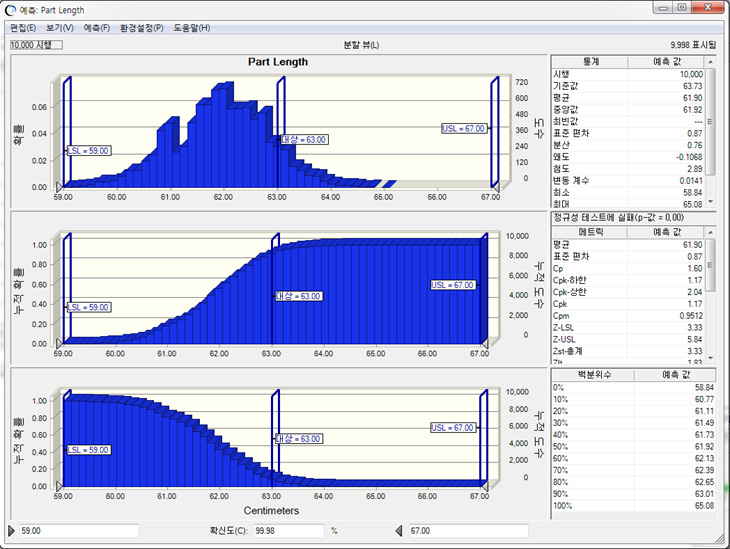Select LSL = 59.00 marker in reverse cumulative chart
The height and width of the screenshot is (549, 730).
(x=88, y=450)
